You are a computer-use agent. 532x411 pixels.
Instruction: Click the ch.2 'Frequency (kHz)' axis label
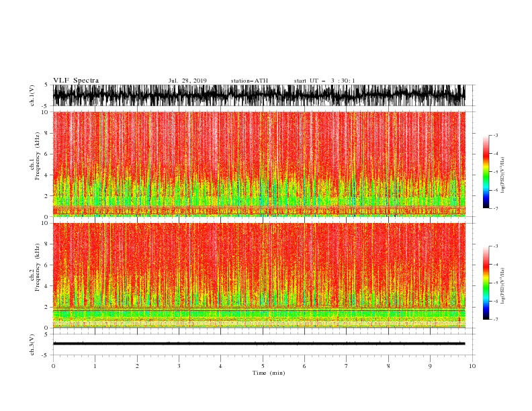(38, 267)
